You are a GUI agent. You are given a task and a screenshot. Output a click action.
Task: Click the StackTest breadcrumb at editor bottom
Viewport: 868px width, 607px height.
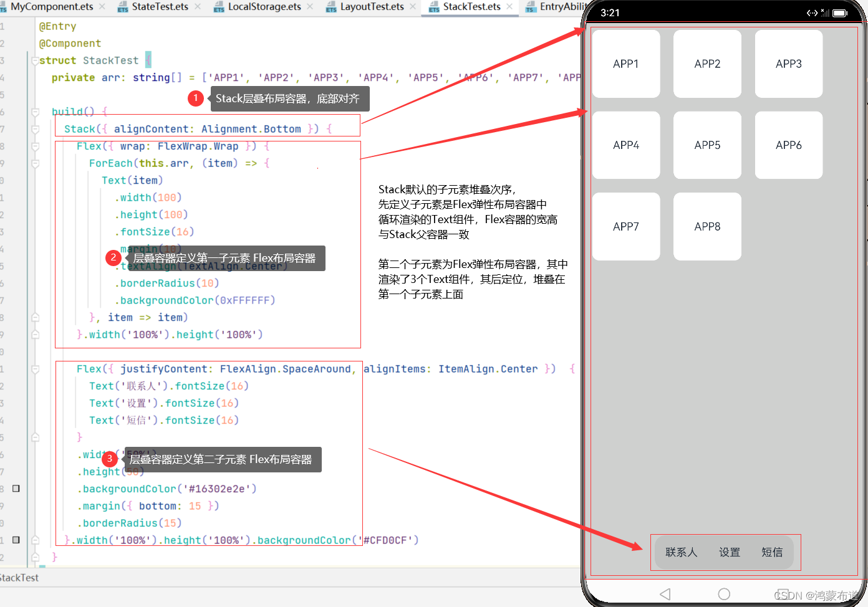19,578
